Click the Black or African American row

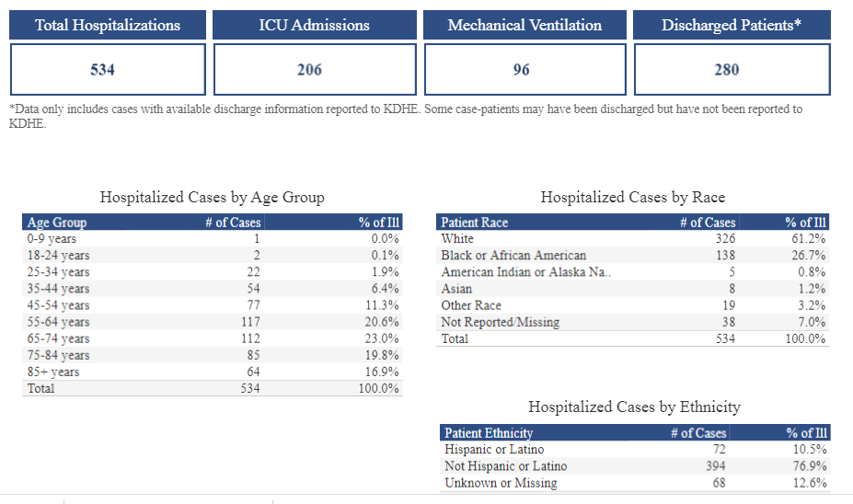pos(513,256)
